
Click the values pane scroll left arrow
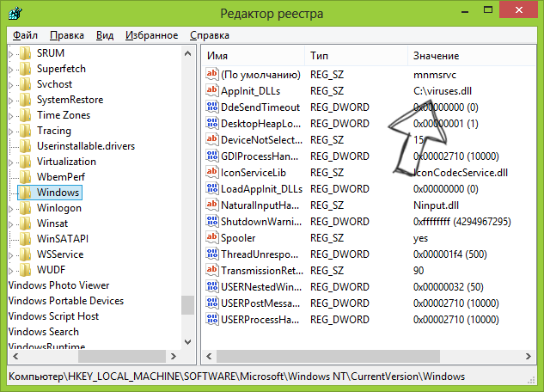point(209,356)
